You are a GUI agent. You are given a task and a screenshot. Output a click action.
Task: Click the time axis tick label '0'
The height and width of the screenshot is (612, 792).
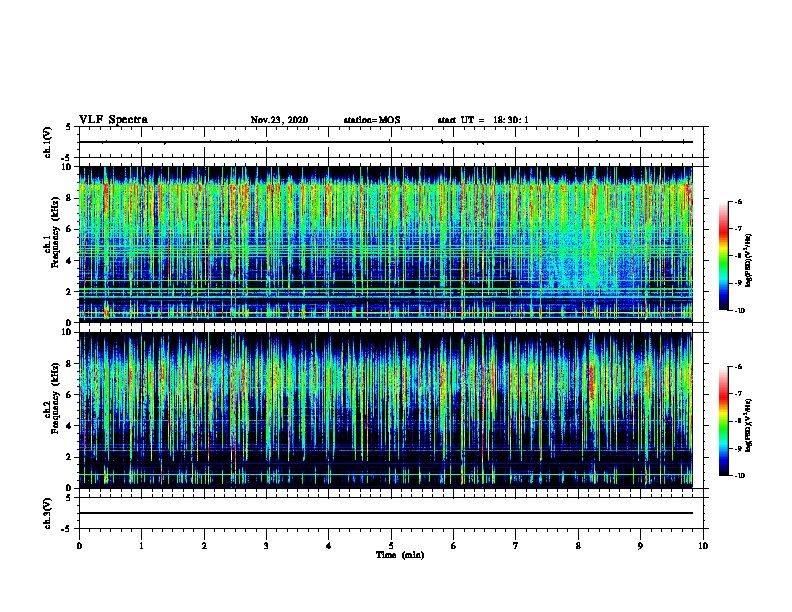tap(79, 546)
